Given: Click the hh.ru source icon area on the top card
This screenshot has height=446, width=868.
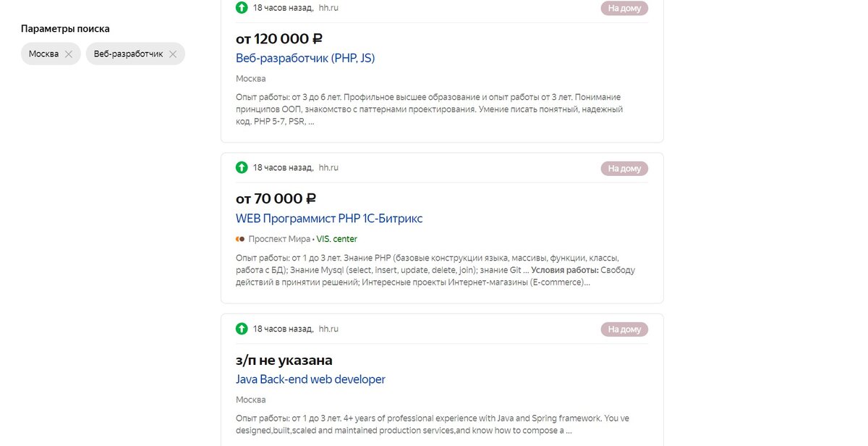Looking at the screenshot, I should [x=327, y=8].
